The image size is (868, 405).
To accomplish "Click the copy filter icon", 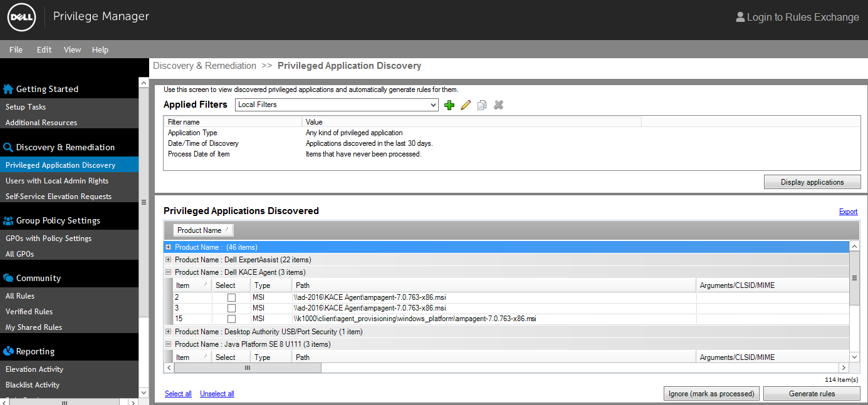I will 481,105.
